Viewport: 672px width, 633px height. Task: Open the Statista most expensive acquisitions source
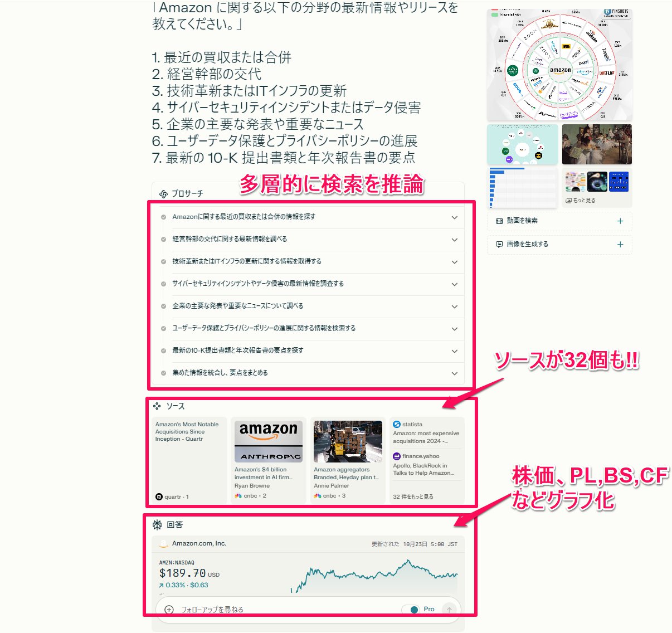pyautogui.click(x=426, y=432)
